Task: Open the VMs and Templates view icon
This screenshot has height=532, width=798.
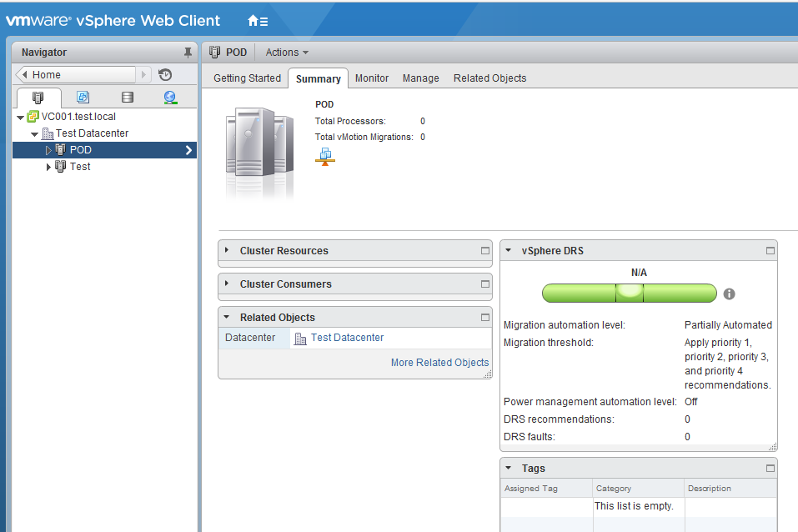Action: click(x=82, y=97)
